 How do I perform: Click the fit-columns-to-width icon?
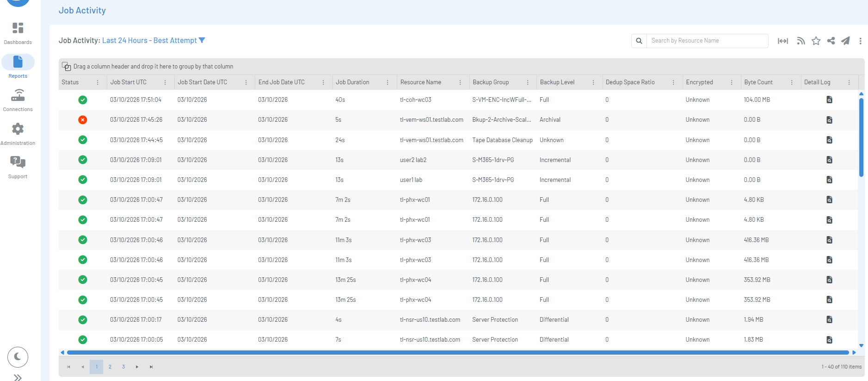pyautogui.click(x=783, y=41)
